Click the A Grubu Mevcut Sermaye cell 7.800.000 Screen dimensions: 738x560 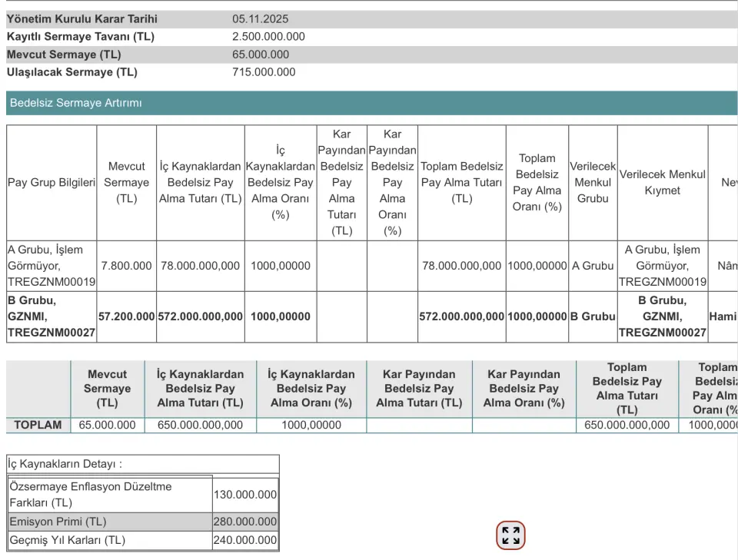coord(126,266)
